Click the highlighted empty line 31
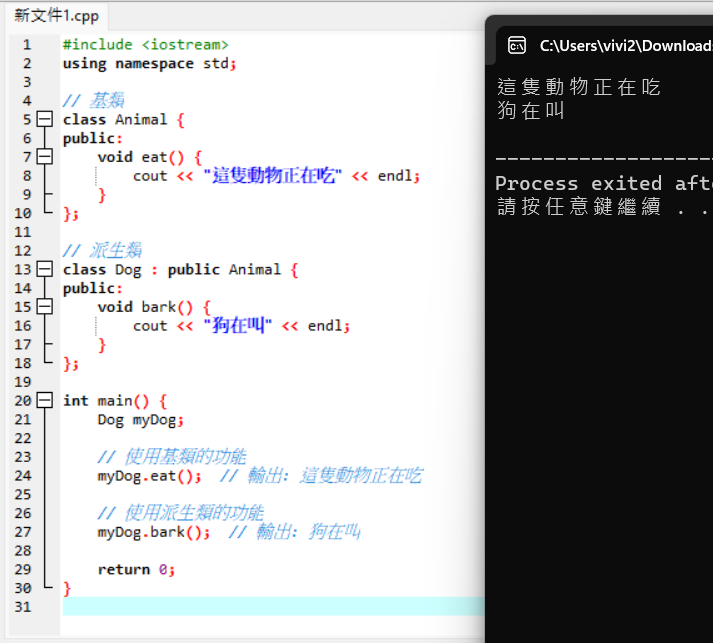Screen dimensions: 713x643 pyautogui.click(x=273, y=606)
